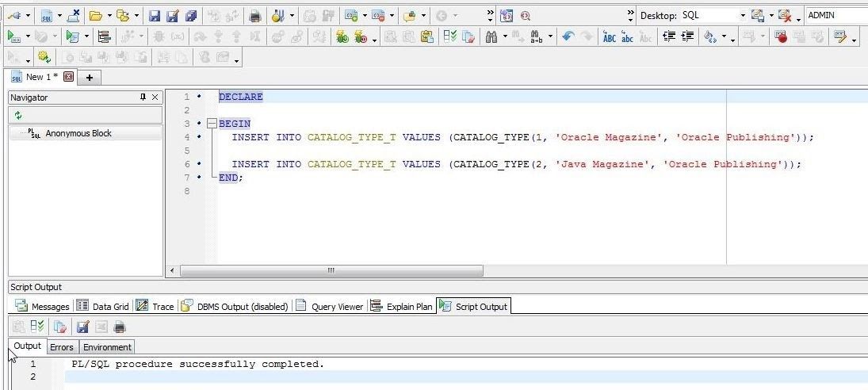This screenshot has width=868, height=390.
Task: Switch to the Trace tab
Action: pyautogui.click(x=155, y=306)
